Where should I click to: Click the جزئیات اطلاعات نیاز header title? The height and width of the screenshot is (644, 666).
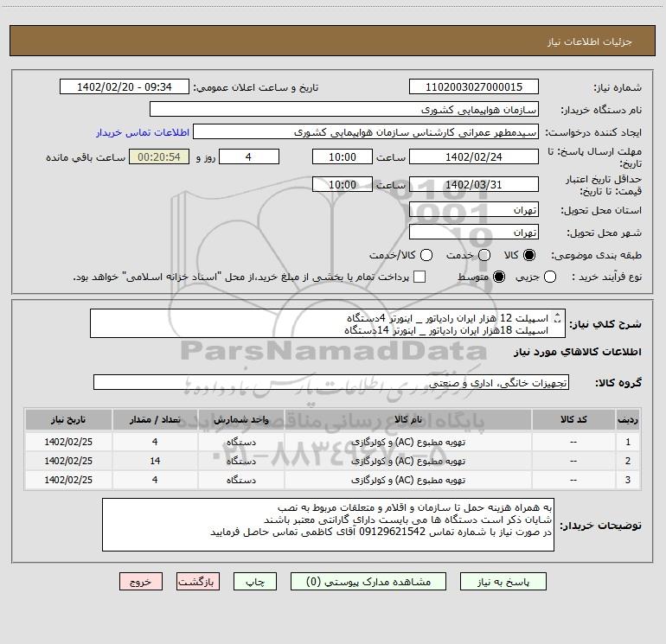590,41
